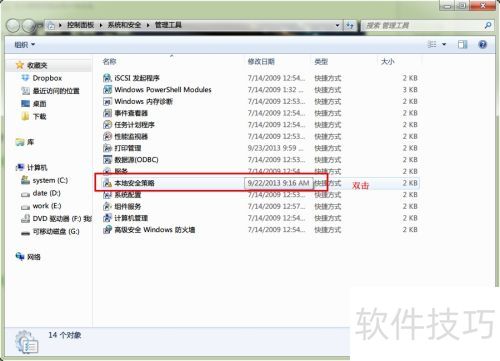Select the 组件服务 shortcut icon
Image resolution: width=500 pixels, height=361 pixels.
tap(107, 206)
